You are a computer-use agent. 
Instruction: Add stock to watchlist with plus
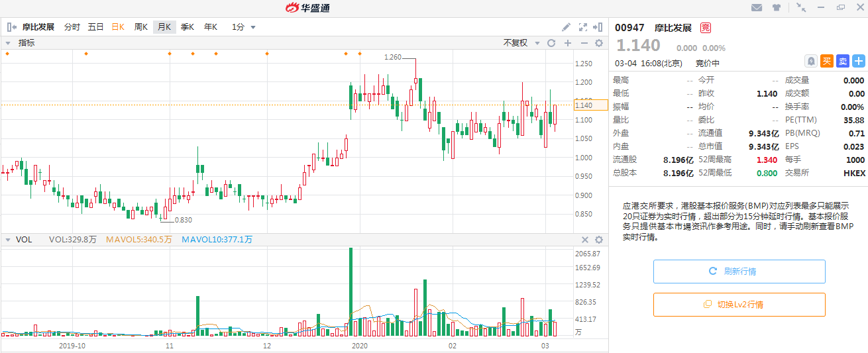[858, 61]
